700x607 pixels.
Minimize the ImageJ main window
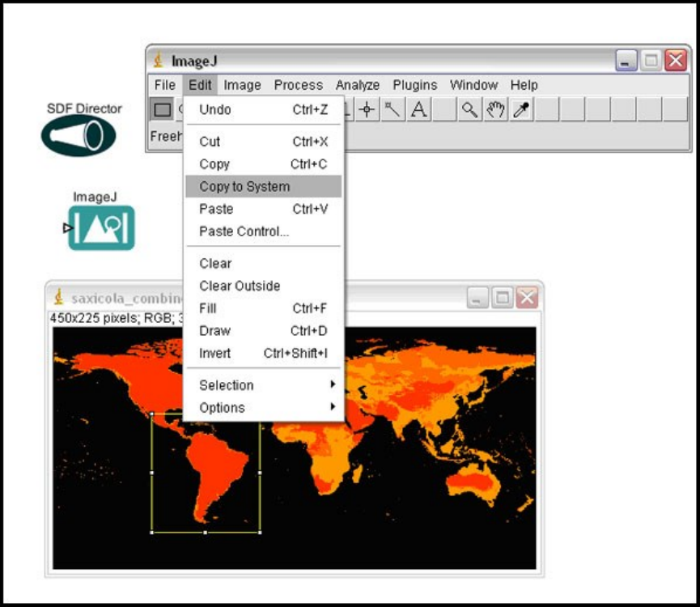(x=626, y=60)
